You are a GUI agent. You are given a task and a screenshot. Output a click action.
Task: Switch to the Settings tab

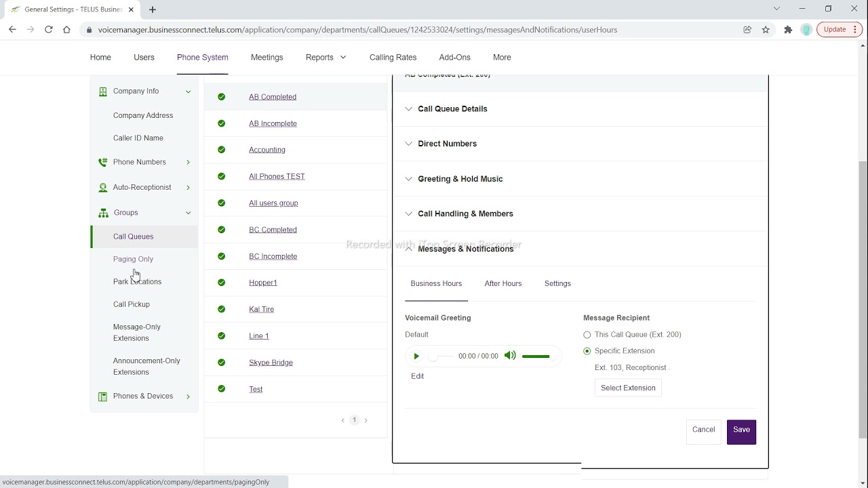557,283
